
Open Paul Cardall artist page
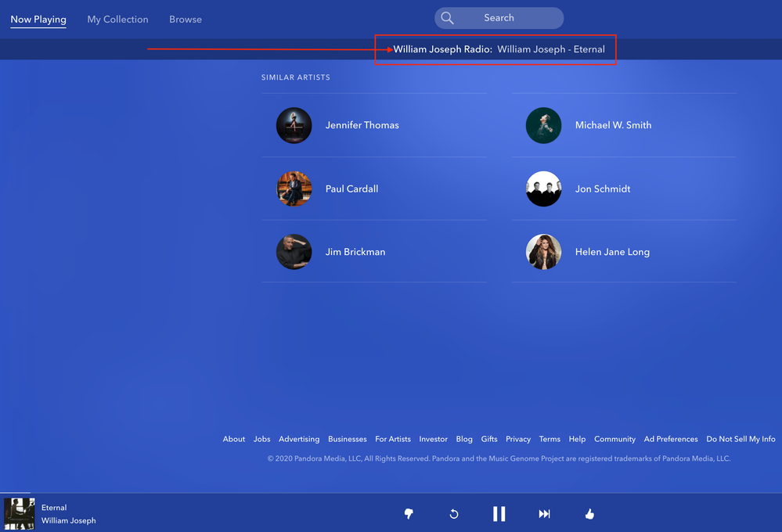point(351,189)
